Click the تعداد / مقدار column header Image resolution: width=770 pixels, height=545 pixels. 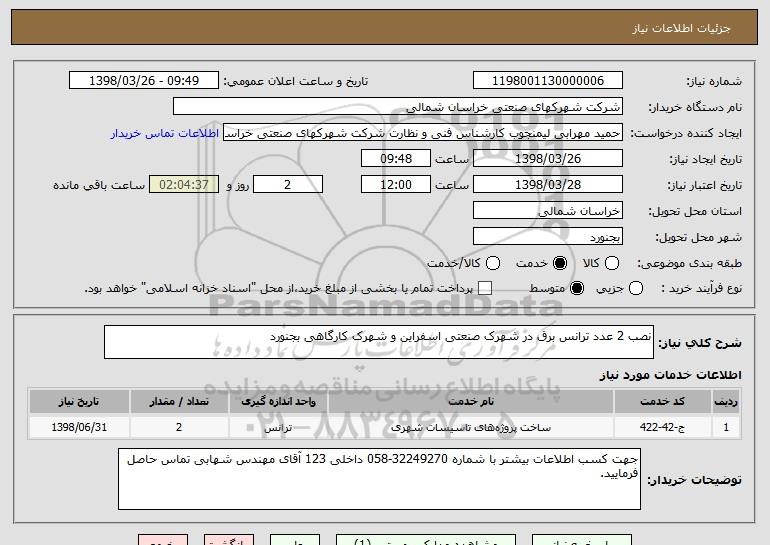(x=179, y=402)
